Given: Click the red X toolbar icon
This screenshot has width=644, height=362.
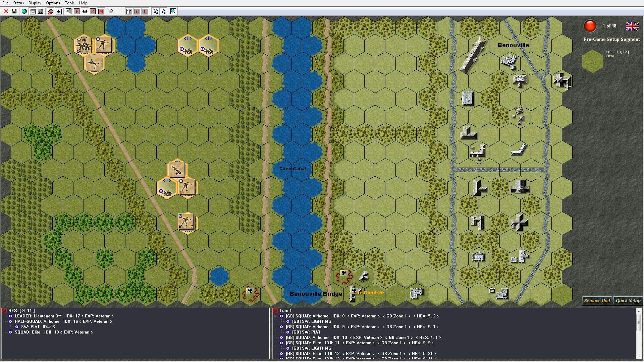Looking at the screenshot, I should 6,11.
